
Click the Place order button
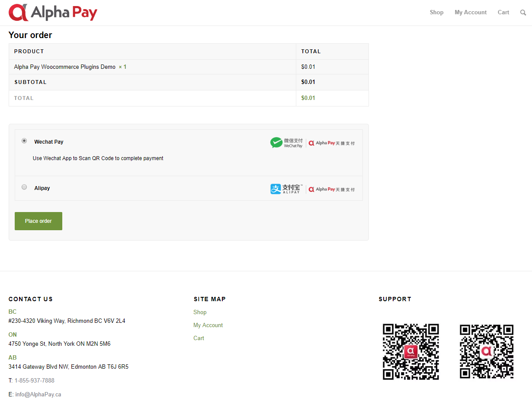click(38, 221)
